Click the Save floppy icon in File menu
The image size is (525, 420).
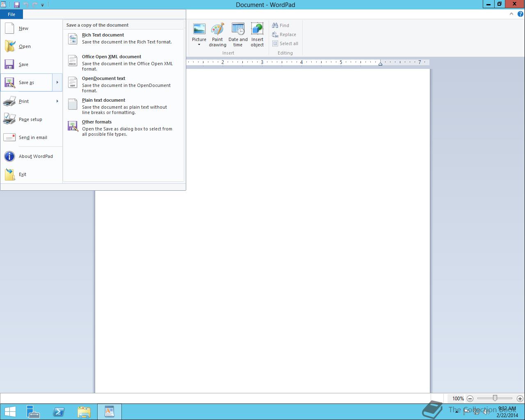click(9, 64)
